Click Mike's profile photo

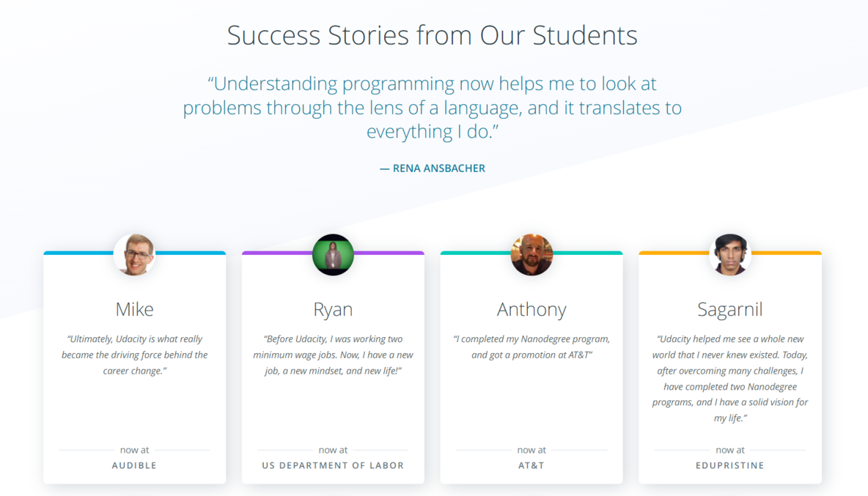[134, 254]
